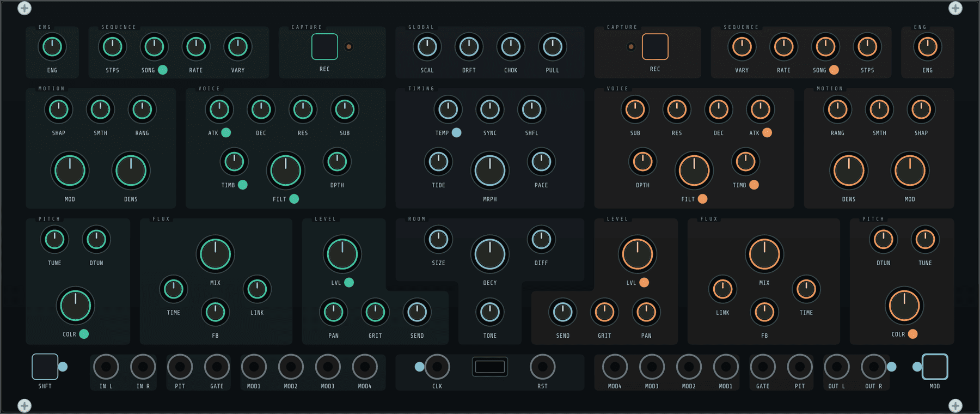Select the teal-side PIT jack
Image resolution: width=980 pixels, height=414 pixels.
[180, 367]
